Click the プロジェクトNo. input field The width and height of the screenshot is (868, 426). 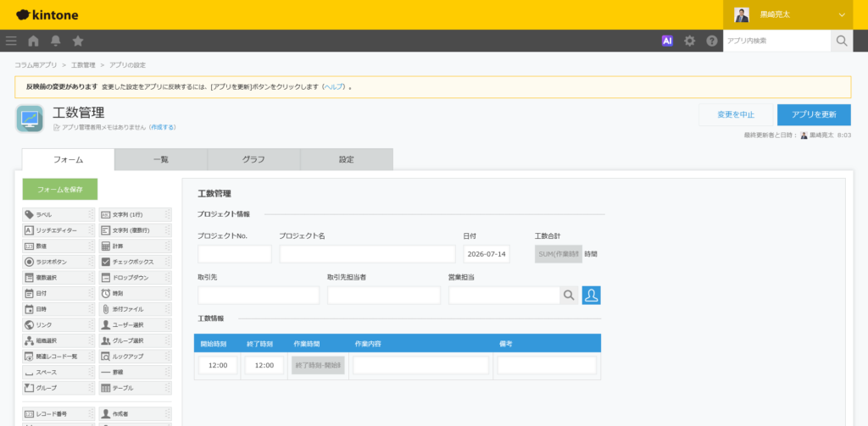tap(235, 254)
